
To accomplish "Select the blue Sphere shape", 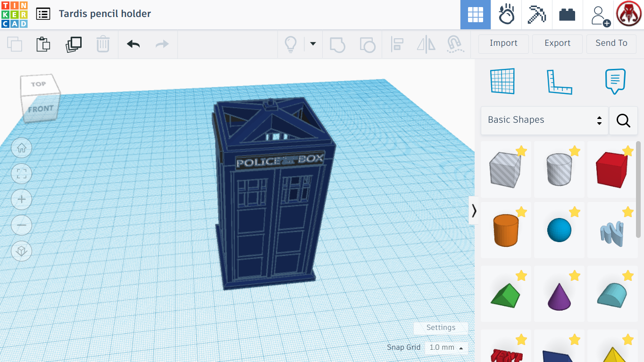I will point(559,230).
